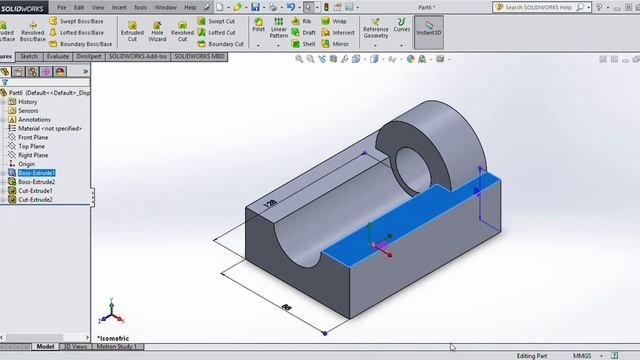Open the Insert menu
Image resolution: width=640 pixels, height=360 pixels.
[119, 7]
